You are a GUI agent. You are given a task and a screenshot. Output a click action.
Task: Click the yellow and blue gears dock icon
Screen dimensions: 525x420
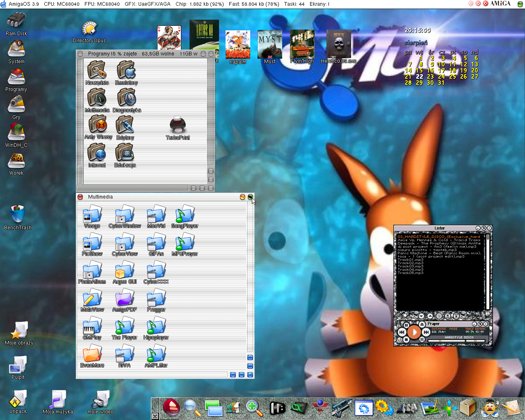click(384, 408)
